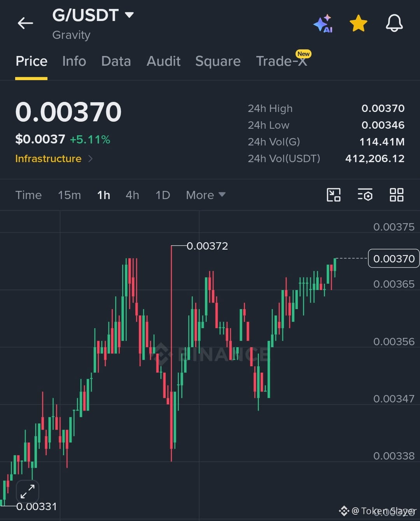
Task: Select the 4h chart interval
Action: tap(132, 195)
